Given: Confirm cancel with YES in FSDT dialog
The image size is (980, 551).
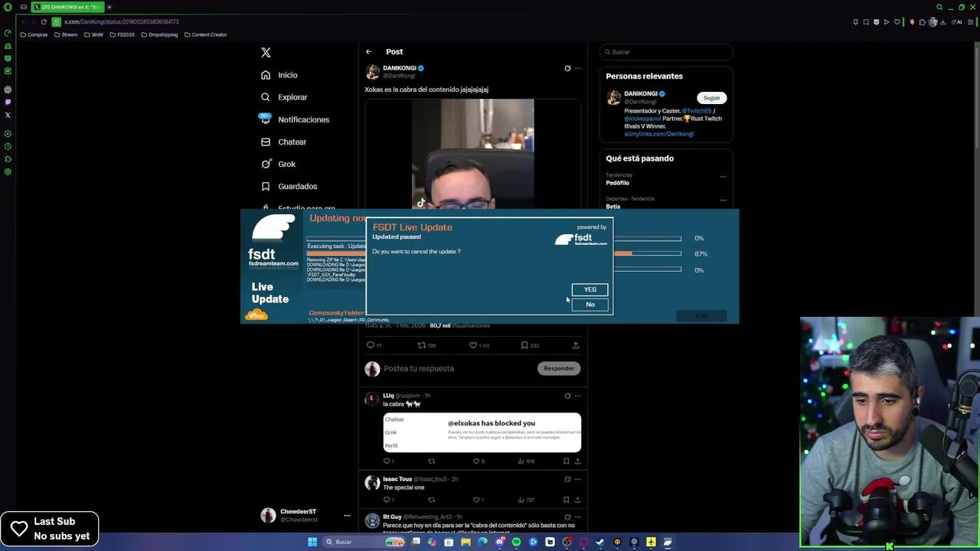Looking at the screenshot, I should pos(590,289).
